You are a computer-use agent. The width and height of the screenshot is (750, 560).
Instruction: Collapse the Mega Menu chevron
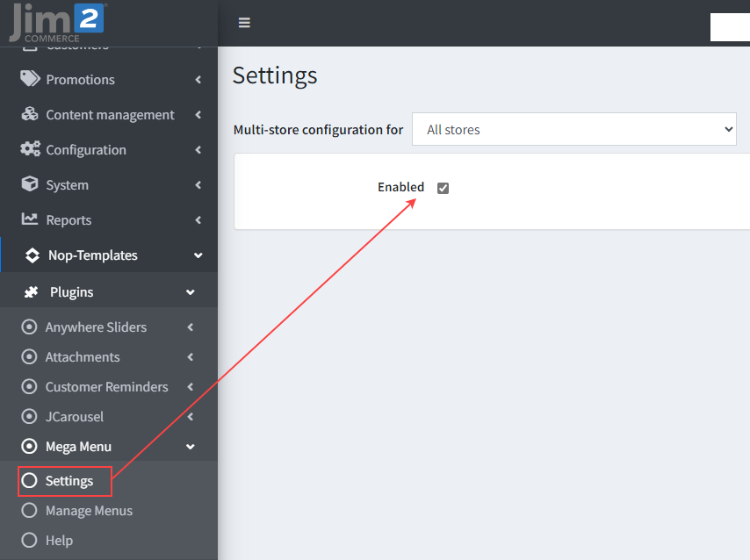[191, 447]
